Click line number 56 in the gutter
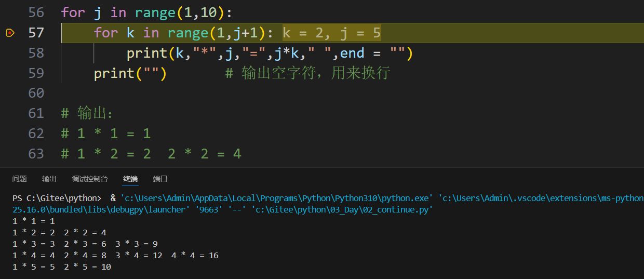644x279 pixels. pyautogui.click(x=36, y=12)
